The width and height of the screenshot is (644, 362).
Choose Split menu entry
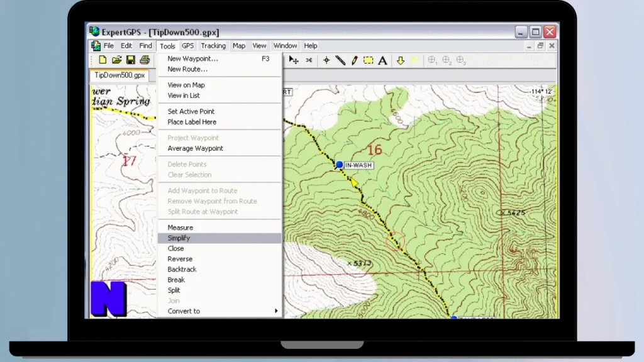tap(219, 290)
